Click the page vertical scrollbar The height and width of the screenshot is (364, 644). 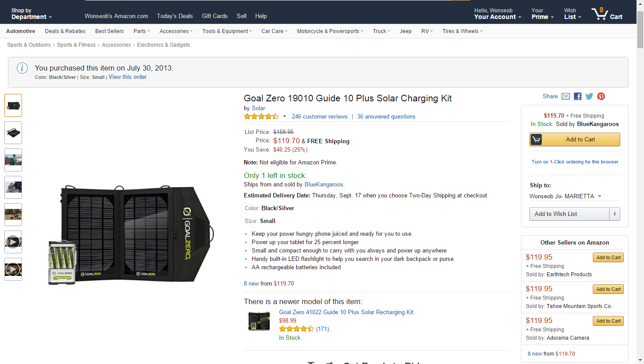(640, 176)
